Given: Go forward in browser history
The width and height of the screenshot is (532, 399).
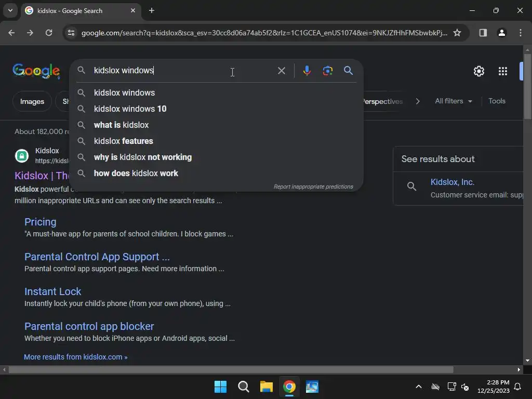Looking at the screenshot, I should tap(30, 33).
